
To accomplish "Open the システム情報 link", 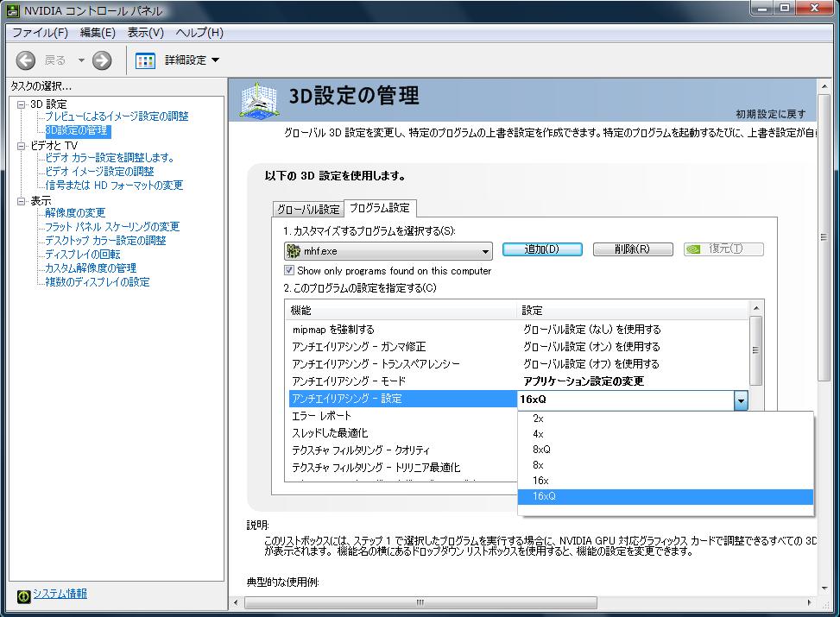I will click(x=60, y=594).
